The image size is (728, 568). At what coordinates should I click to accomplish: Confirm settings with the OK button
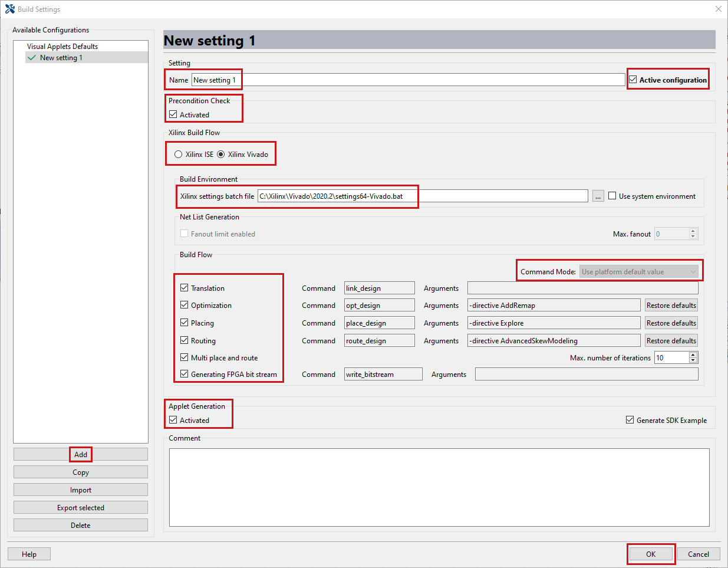point(651,554)
